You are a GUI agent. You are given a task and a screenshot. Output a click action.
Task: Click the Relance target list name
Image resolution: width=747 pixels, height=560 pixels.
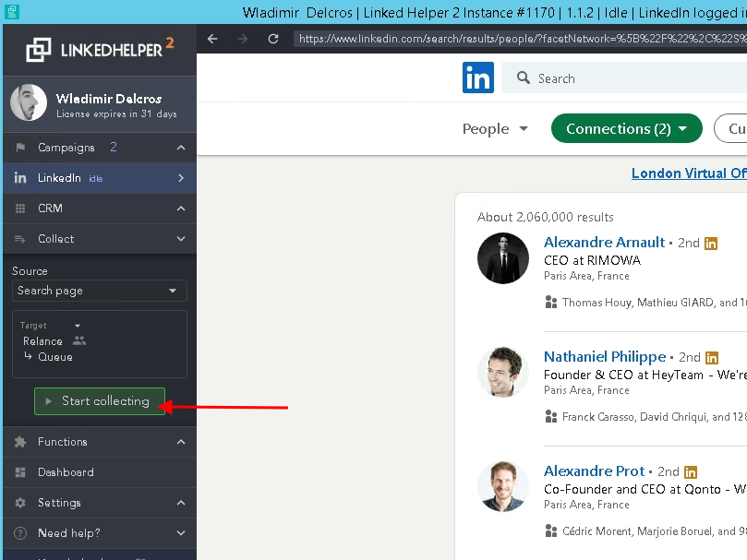coord(42,341)
